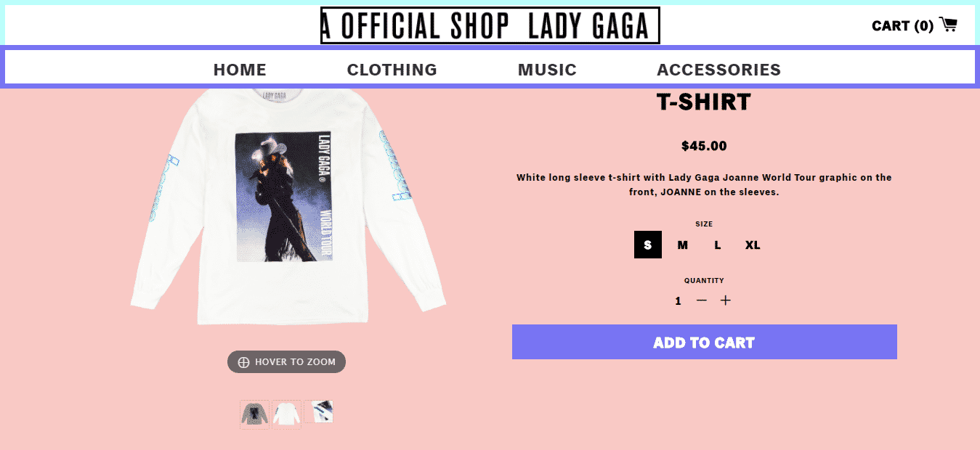980x450 pixels.
Task: Click the Official Shop Lady Gaga logo
Action: click(490, 25)
